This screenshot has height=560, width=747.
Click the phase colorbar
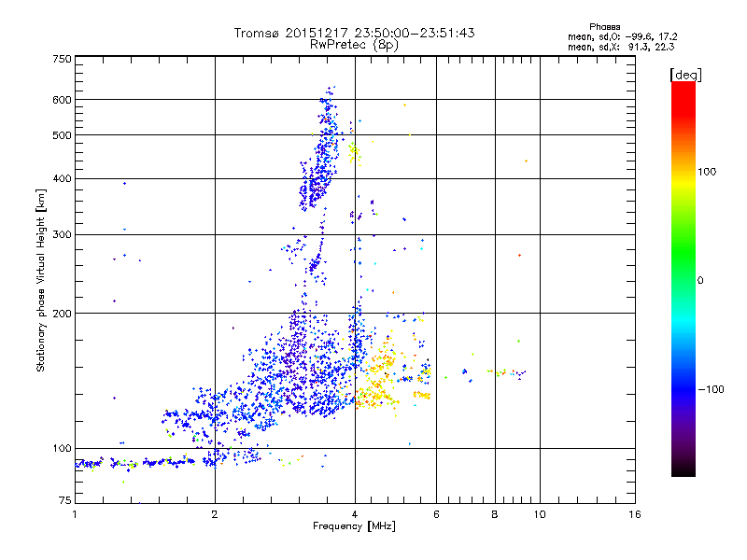[684, 279]
